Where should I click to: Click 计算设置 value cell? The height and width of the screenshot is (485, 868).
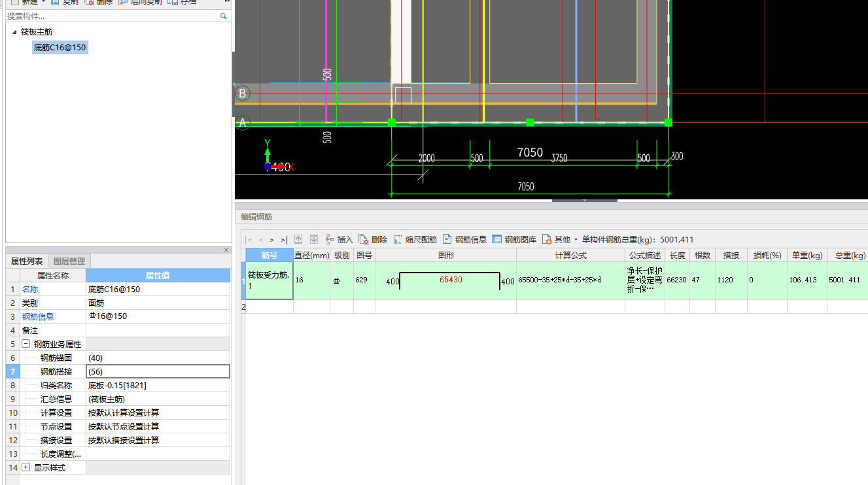158,412
